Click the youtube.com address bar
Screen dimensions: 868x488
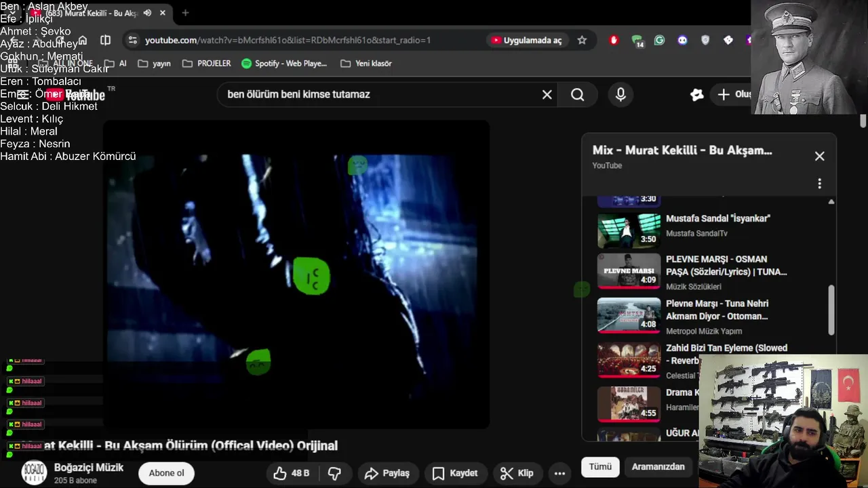point(288,40)
